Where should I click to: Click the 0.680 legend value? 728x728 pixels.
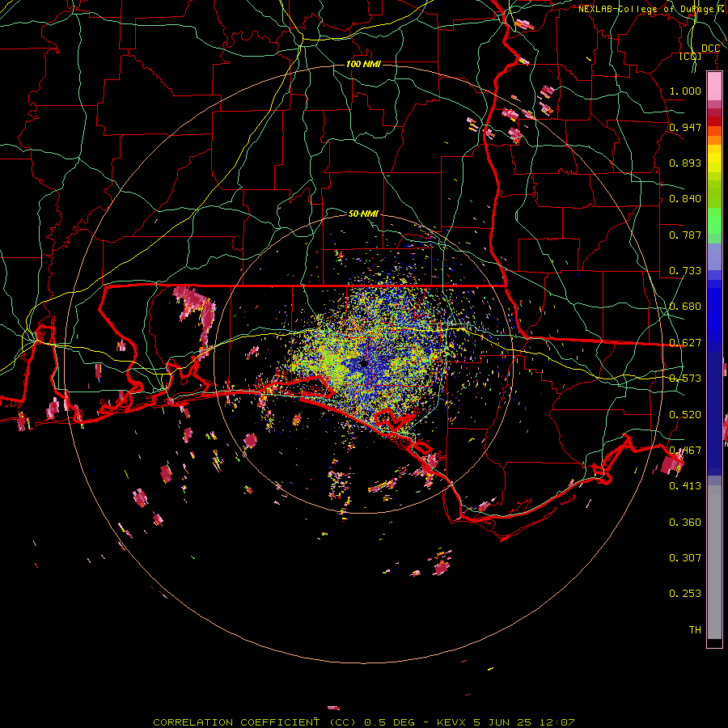pyautogui.click(x=685, y=307)
